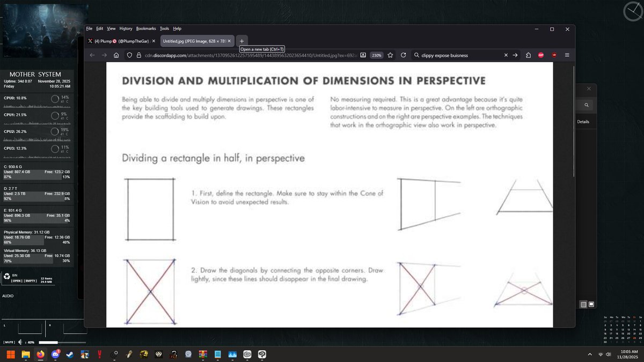This screenshot has width=644, height=362.
Task: Open Steam from the taskbar
Action: [x=70, y=354]
